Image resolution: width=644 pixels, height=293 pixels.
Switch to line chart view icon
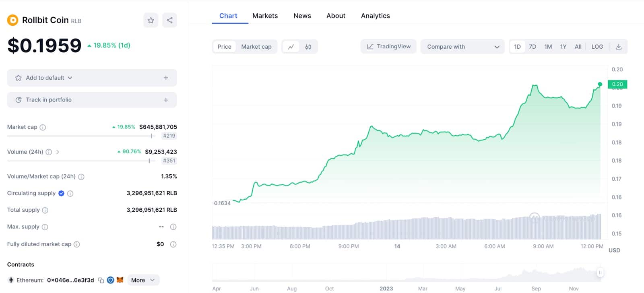click(x=291, y=47)
